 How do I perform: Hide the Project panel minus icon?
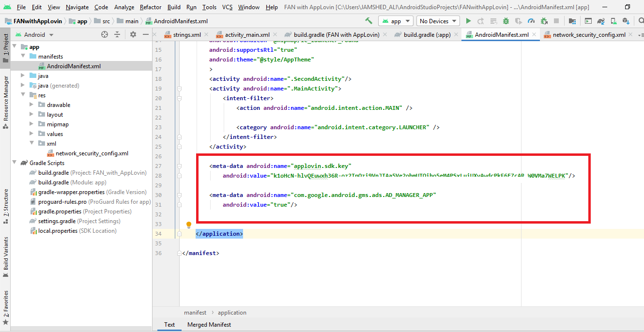pos(146,34)
